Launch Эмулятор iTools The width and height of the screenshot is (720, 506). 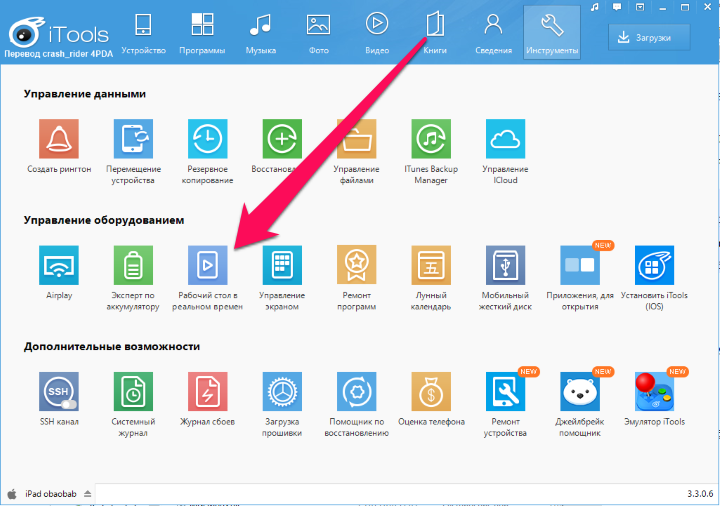point(654,391)
